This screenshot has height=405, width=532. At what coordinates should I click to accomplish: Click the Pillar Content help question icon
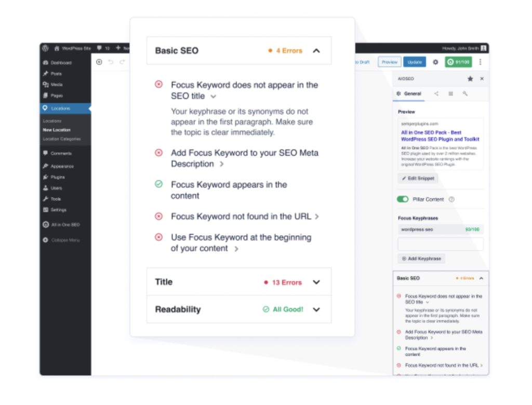pyautogui.click(x=451, y=199)
